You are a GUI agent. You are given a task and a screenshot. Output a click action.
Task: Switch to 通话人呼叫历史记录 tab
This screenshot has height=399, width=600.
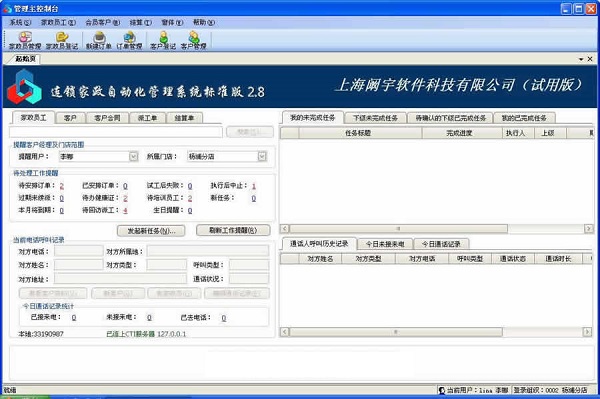[x=319, y=243]
